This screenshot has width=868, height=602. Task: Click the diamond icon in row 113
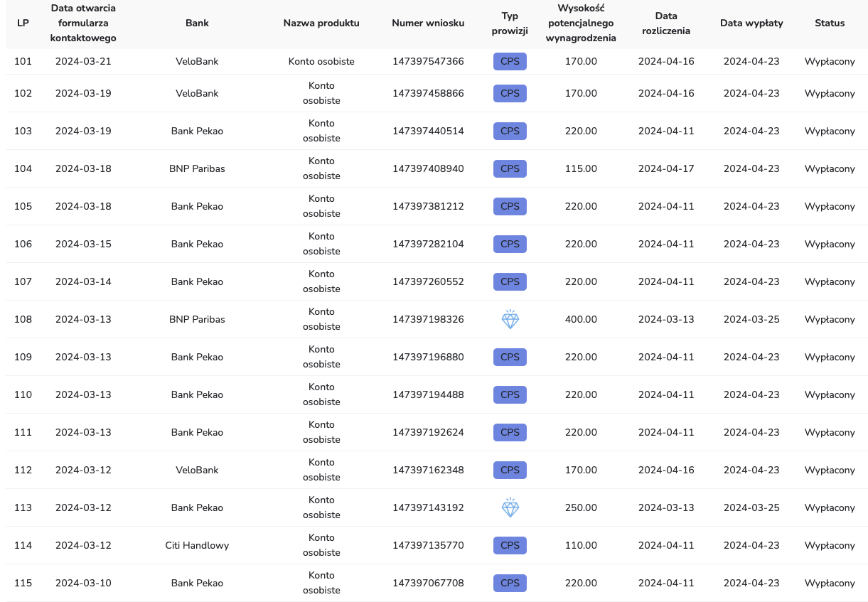pos(510,508)
